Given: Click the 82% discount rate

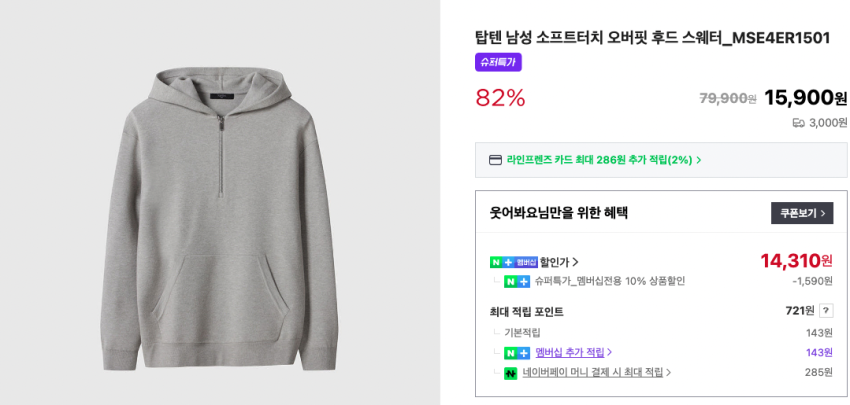Looking at the screenshot, I should pyautogui.click(x=500, y=98).
